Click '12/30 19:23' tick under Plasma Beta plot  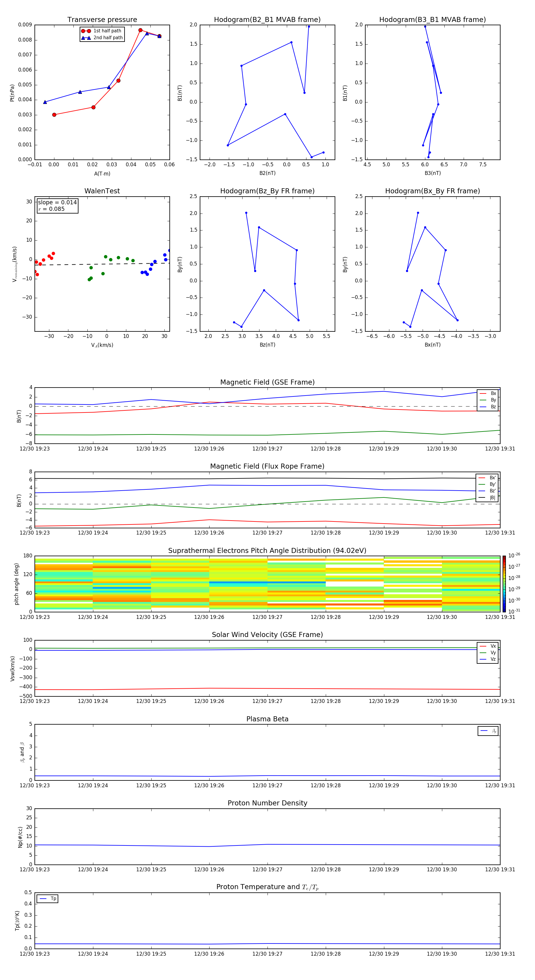point(35,785)
